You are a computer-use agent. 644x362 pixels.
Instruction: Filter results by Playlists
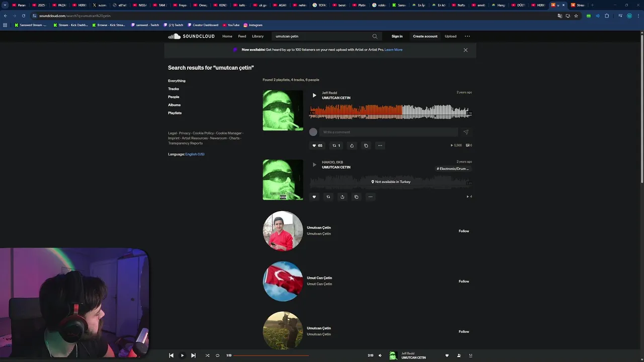(175, 113)
